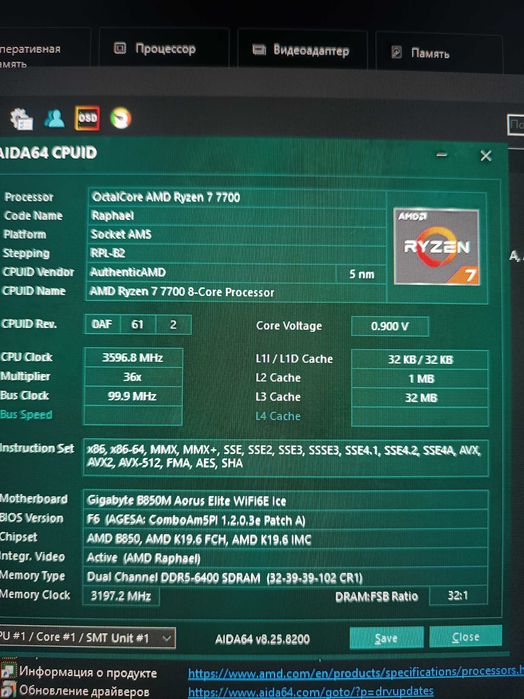Click the CPUID Rev. value 0AF
Screen dimensions: 524x699
[x=102, y=325]
